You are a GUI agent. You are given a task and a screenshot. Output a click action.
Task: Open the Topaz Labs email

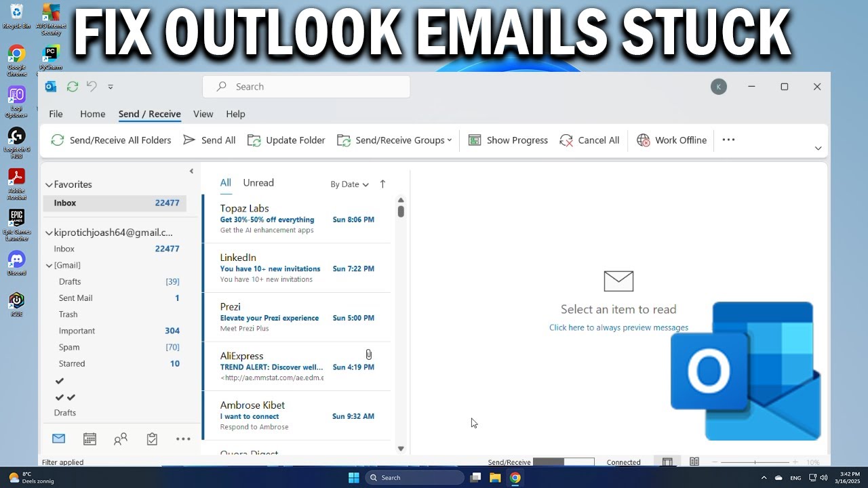click(297, 219)
